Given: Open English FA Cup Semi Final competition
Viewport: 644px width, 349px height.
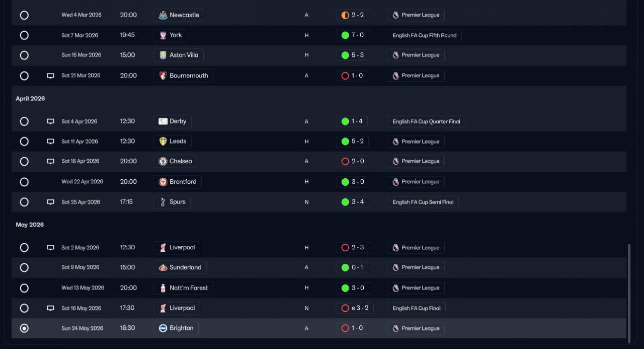Looking at the screenshot, I should click(423, 202).
